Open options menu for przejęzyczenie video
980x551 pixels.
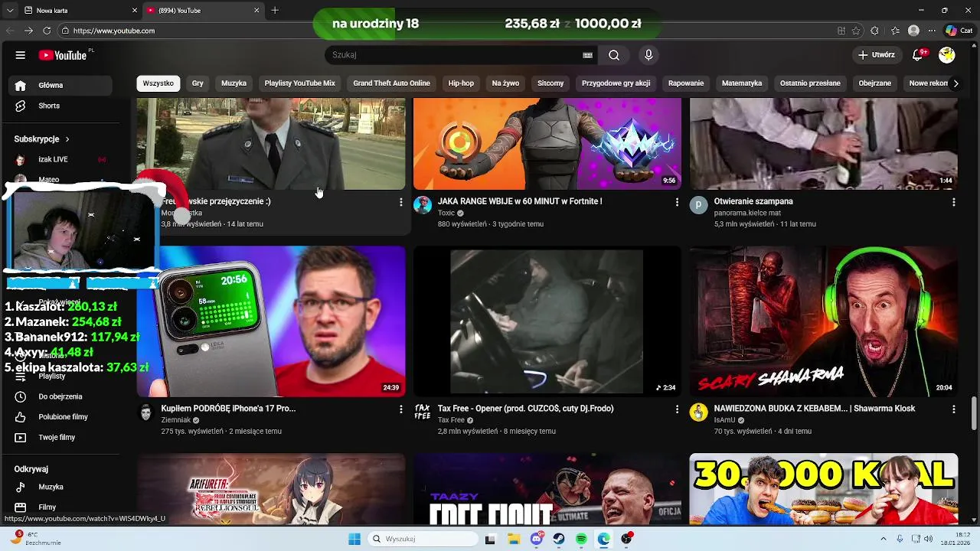(400, 202)
